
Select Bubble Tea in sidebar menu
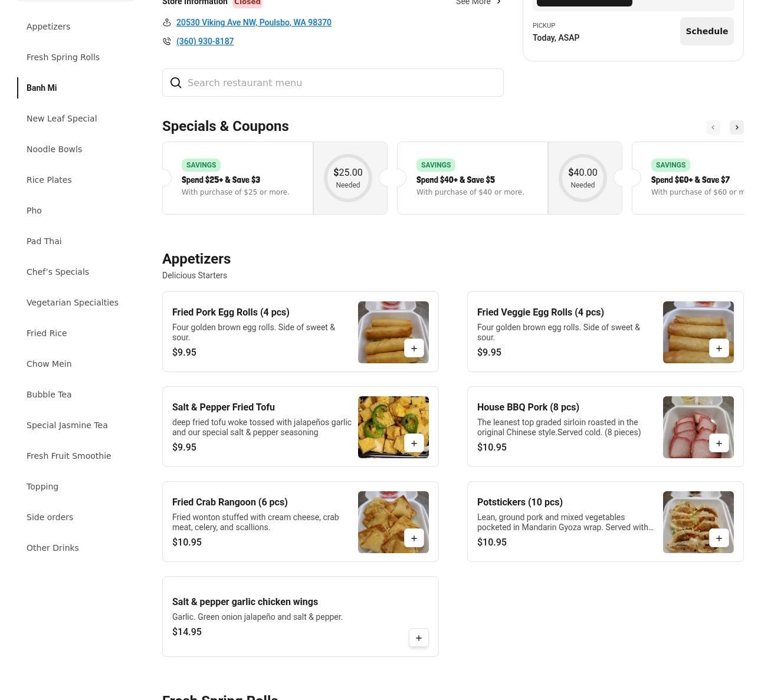tap(49, 395)
